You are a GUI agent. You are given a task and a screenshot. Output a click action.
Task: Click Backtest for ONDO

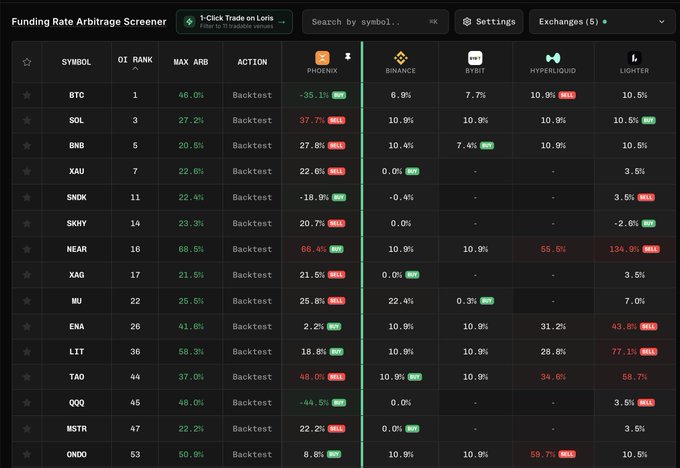[x=252, y=454]
